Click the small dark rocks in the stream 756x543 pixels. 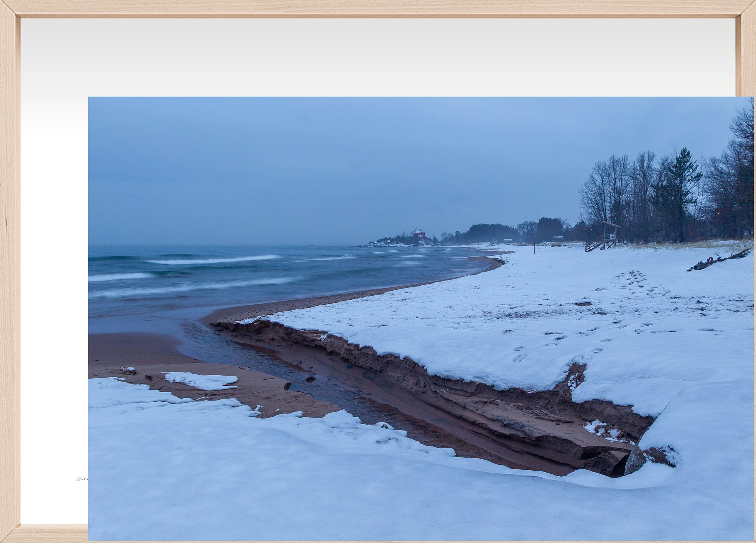[x=310, y=379]
